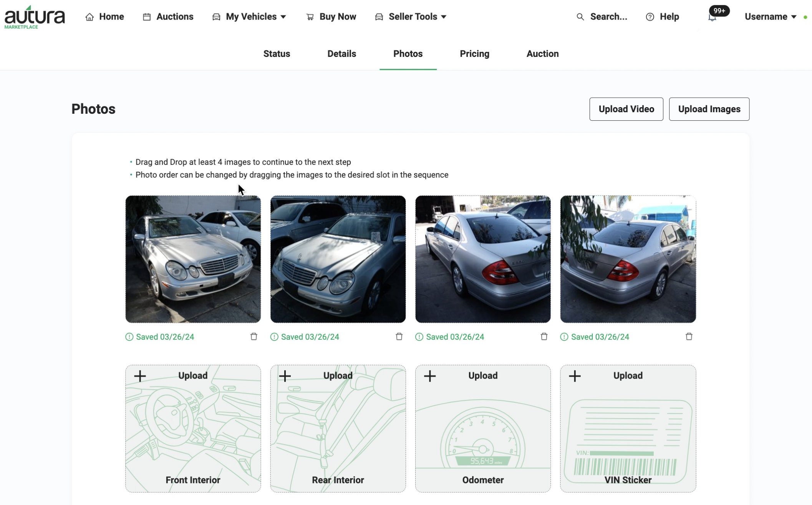Expand the Seller Tools dropdown arrow
The image size is (812, 505).
(x=444, y=17)
